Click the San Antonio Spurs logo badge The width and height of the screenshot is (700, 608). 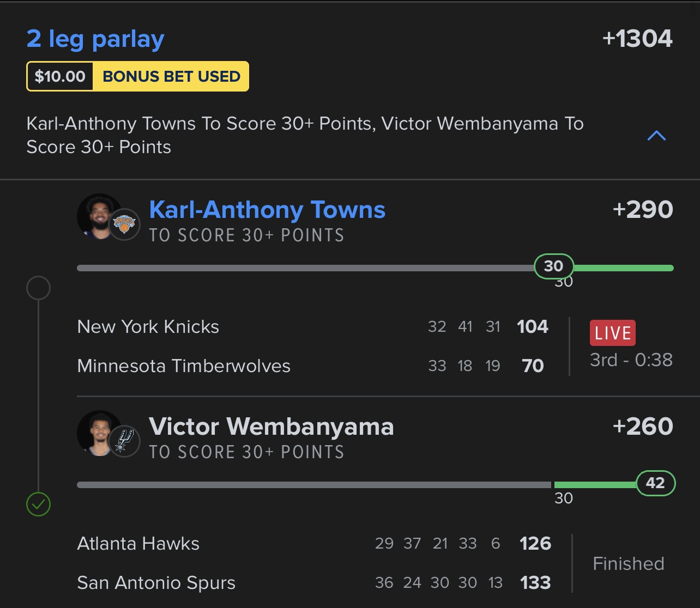(x=124, y=441)
